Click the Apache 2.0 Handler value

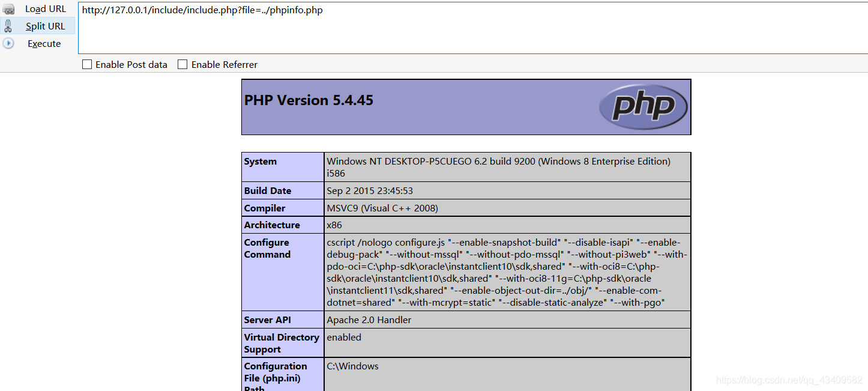point(369,320)
